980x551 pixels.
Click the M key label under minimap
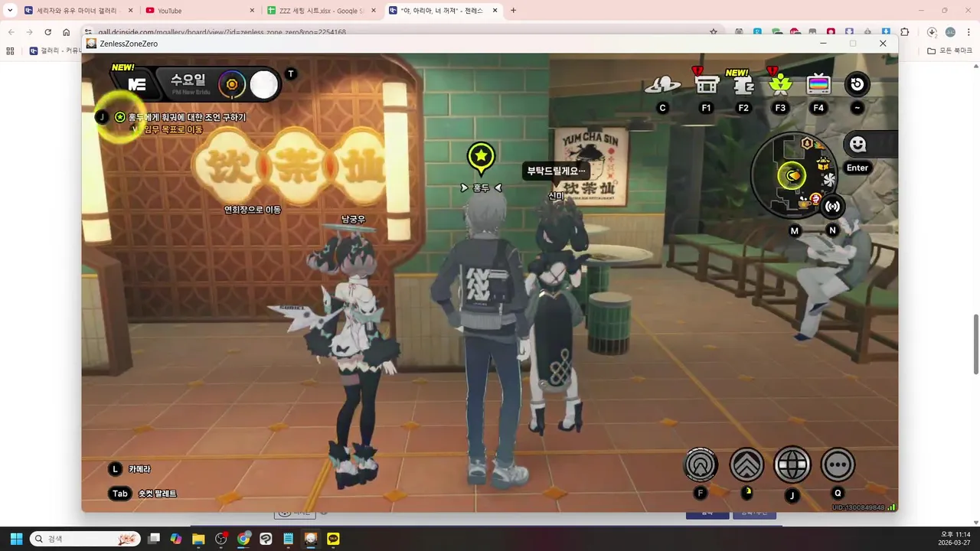795,230
